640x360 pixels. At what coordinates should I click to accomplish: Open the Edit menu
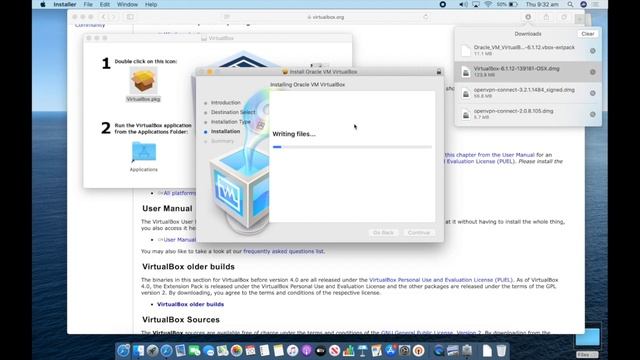pos(104,4)
